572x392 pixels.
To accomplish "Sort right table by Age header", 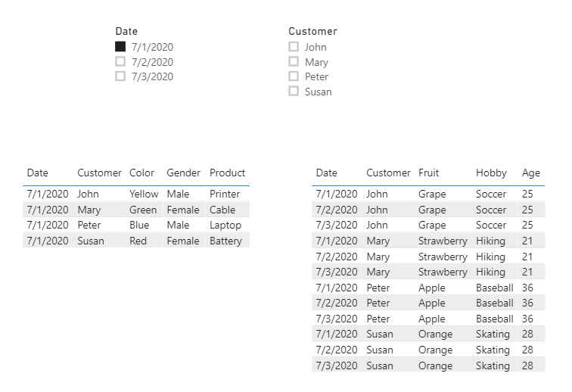I will click(531, 173).
